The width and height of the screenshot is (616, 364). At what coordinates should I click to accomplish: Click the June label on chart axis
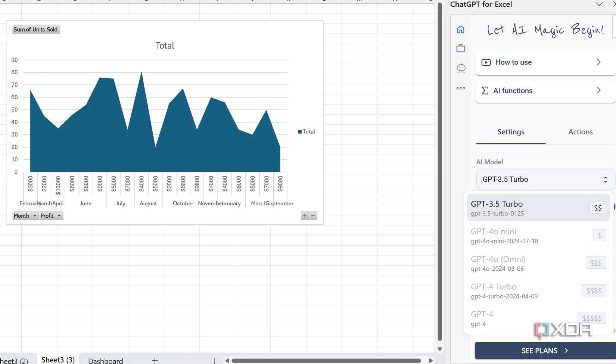click(85, 203)
